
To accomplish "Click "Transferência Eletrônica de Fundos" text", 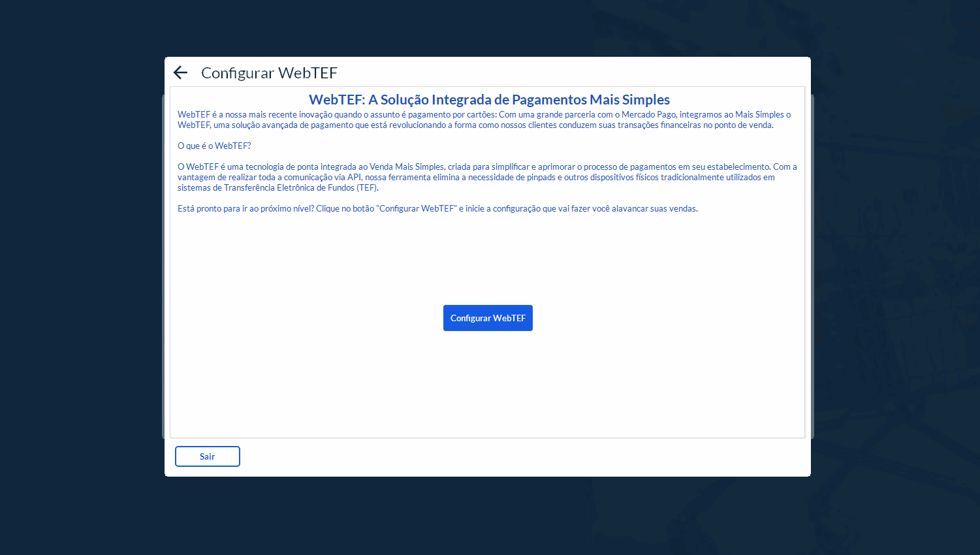I will point(289,187).
